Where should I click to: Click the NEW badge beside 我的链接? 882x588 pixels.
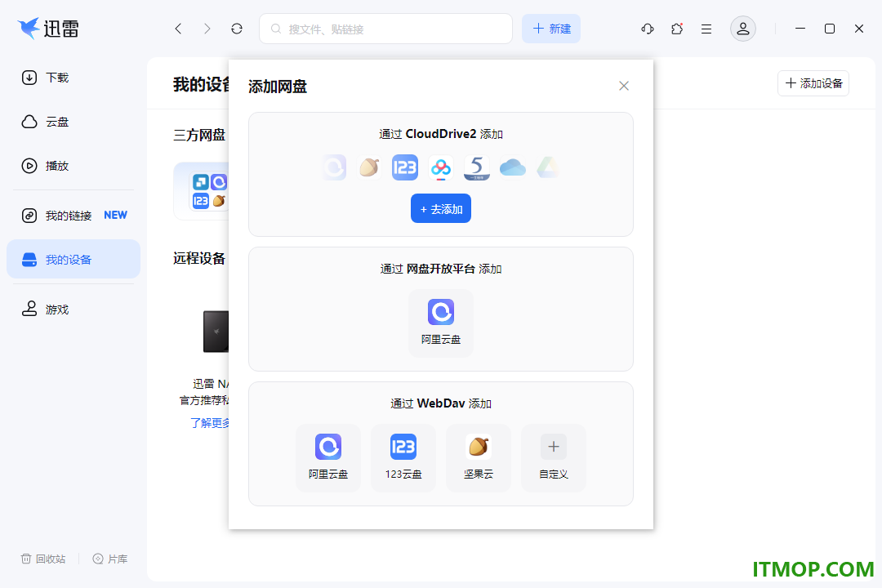pyautogui.click(x=115, y=215)
